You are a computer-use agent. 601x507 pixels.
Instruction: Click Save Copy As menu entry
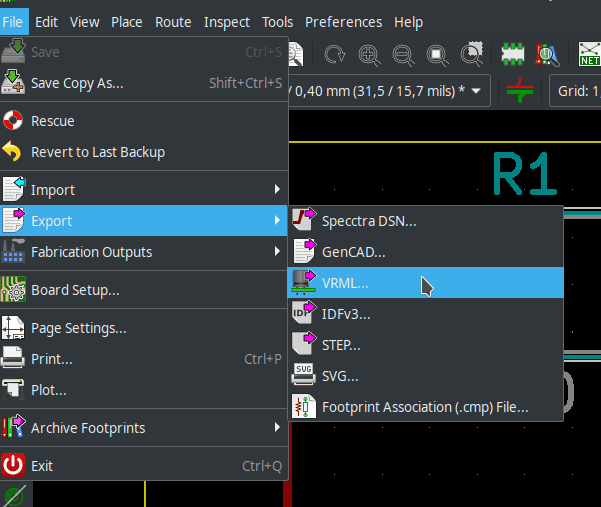coord(144,83)
